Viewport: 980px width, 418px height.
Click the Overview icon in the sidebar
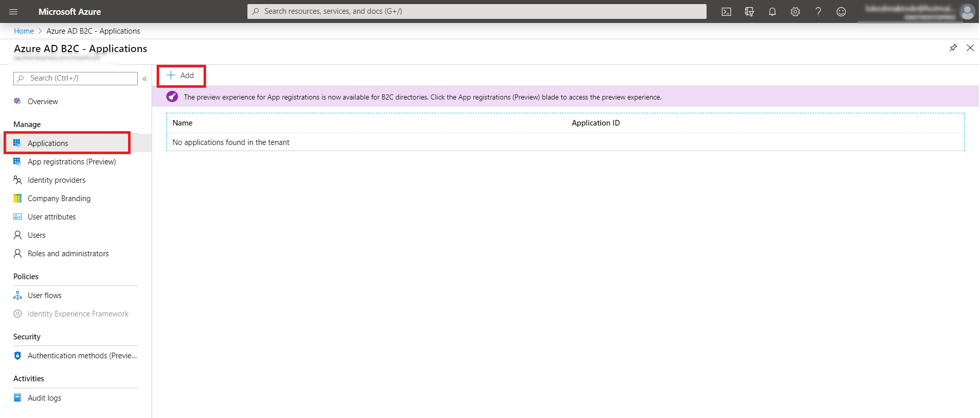(17, 101)
